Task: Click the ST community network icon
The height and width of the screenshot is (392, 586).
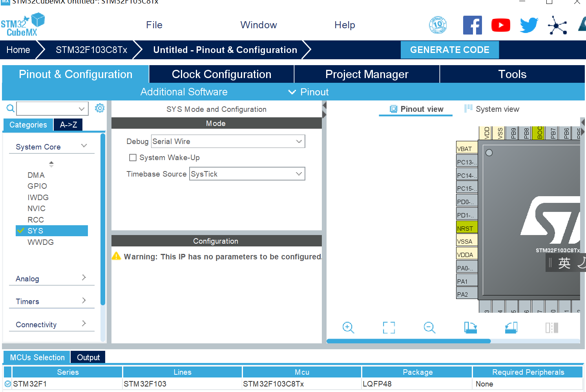Action: click(557, 26)
